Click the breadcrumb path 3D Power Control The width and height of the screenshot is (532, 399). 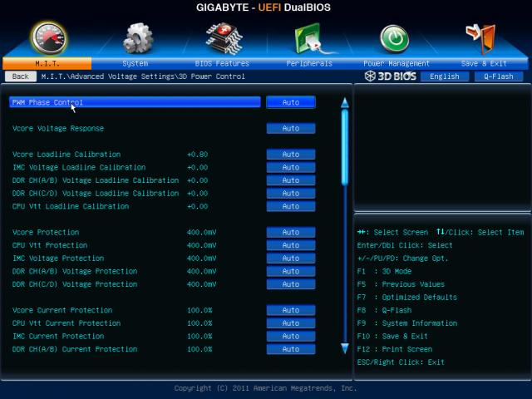tap(212, 76)
